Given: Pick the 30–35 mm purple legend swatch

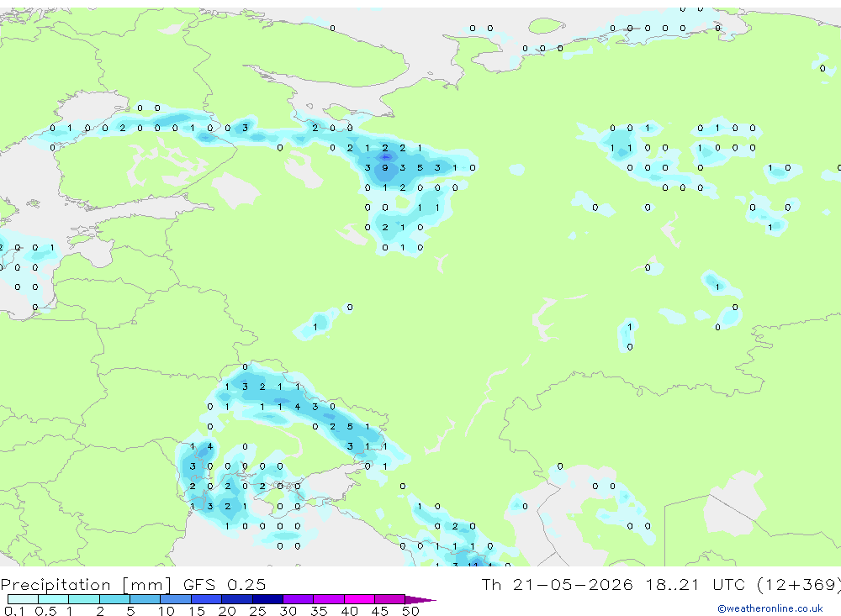Looking at the screenshot, I should coord(299,599).
